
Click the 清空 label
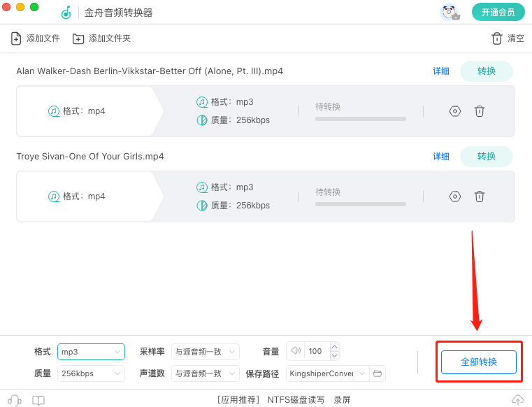pyautogui.click(x=516, y=38)
